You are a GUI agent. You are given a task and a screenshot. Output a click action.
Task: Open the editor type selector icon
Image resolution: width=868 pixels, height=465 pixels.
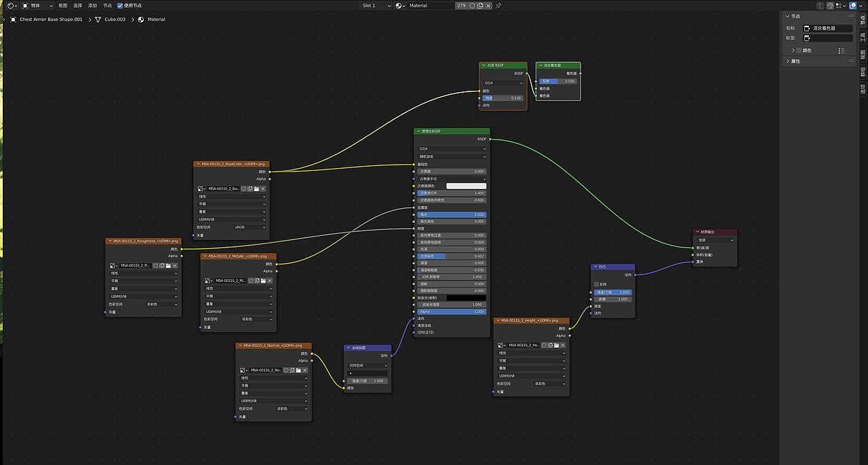[x=11, y=5]
